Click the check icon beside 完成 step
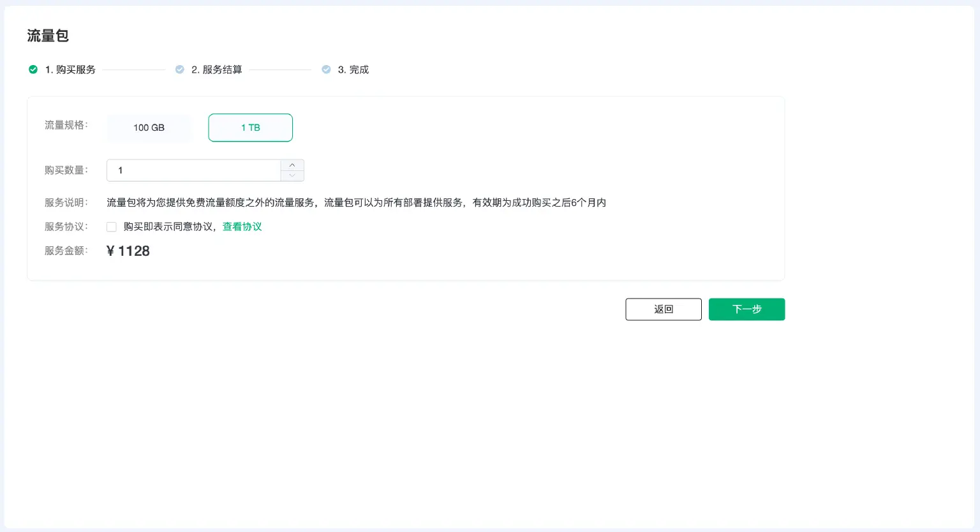The height and width of the screenshot is (532, 980). point(326,70)
